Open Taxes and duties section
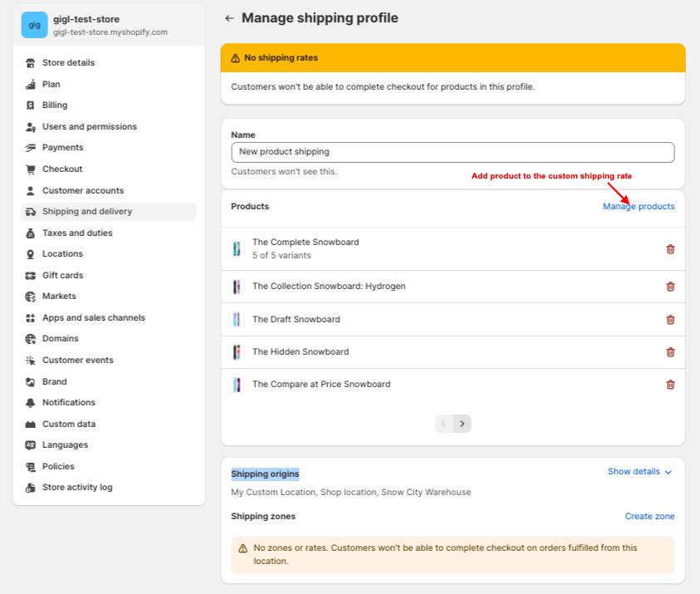 tap(77, 233)
